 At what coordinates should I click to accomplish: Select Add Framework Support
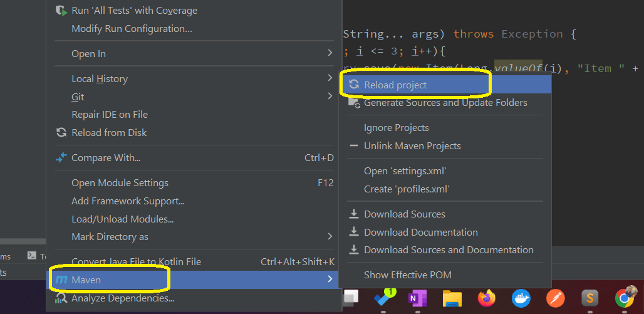tap(128, 201)
